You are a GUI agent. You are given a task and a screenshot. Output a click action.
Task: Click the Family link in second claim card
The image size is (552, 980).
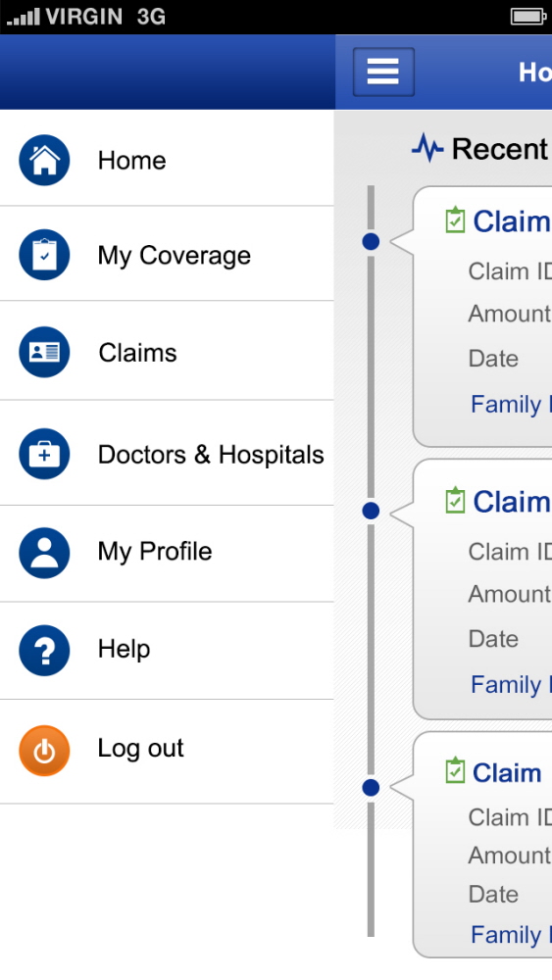pyautogui.click(x=512, y=684)
